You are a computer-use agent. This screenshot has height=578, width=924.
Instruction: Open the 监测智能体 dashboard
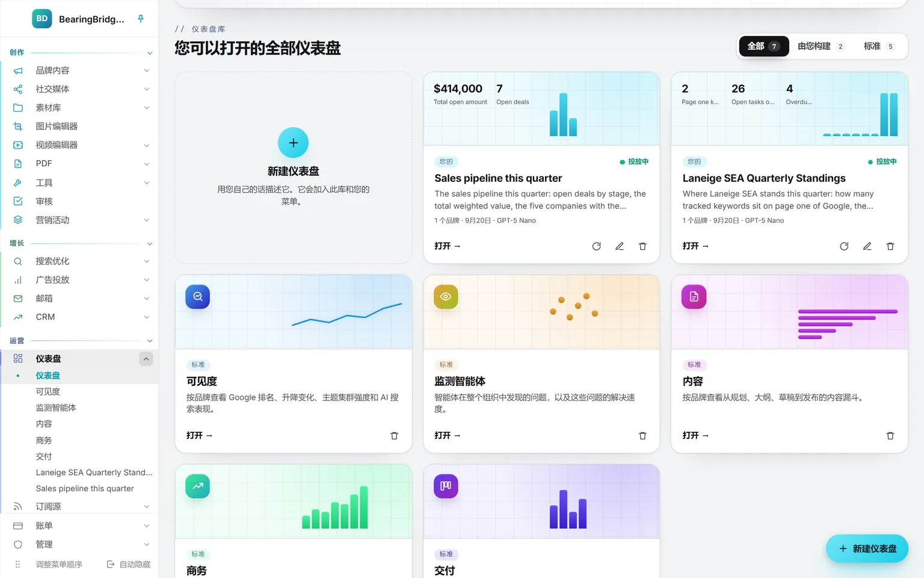(x=447, y=435)
